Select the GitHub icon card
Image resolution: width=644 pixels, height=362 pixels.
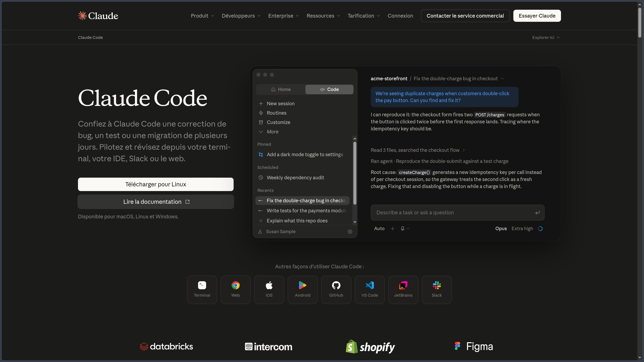(x=336, y=290)
